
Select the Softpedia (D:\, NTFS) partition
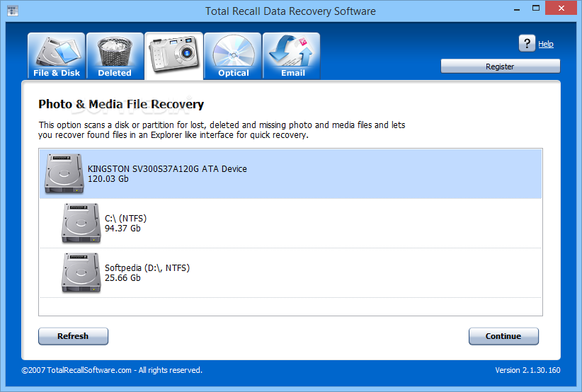point(290,273)
